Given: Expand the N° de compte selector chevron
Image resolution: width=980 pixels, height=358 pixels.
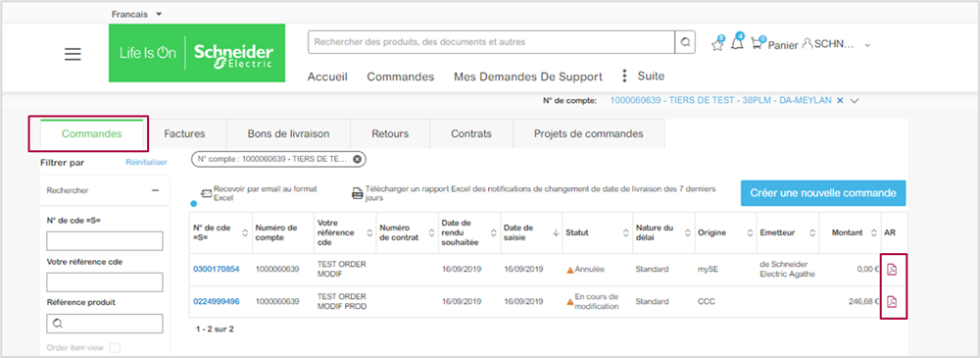Looking at the screenshot, I should click(855, 101).
